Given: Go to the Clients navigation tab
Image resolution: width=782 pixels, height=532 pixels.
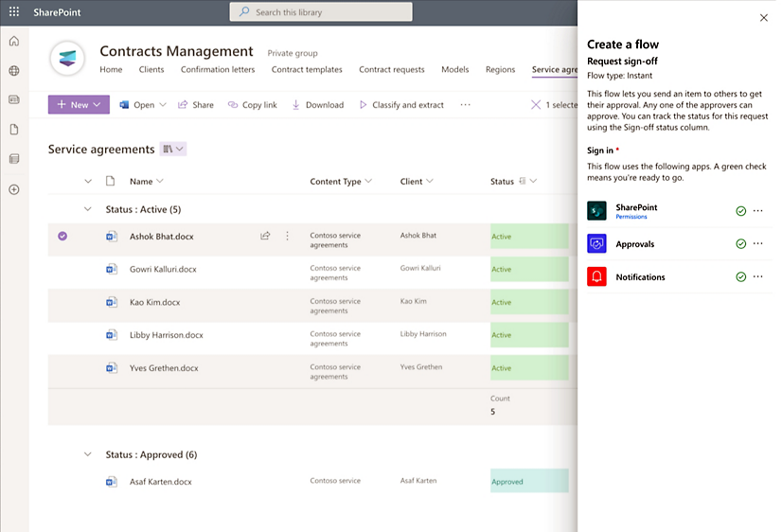Looking at the screenshot, I should pyautogui.click(x=151, y=70).
